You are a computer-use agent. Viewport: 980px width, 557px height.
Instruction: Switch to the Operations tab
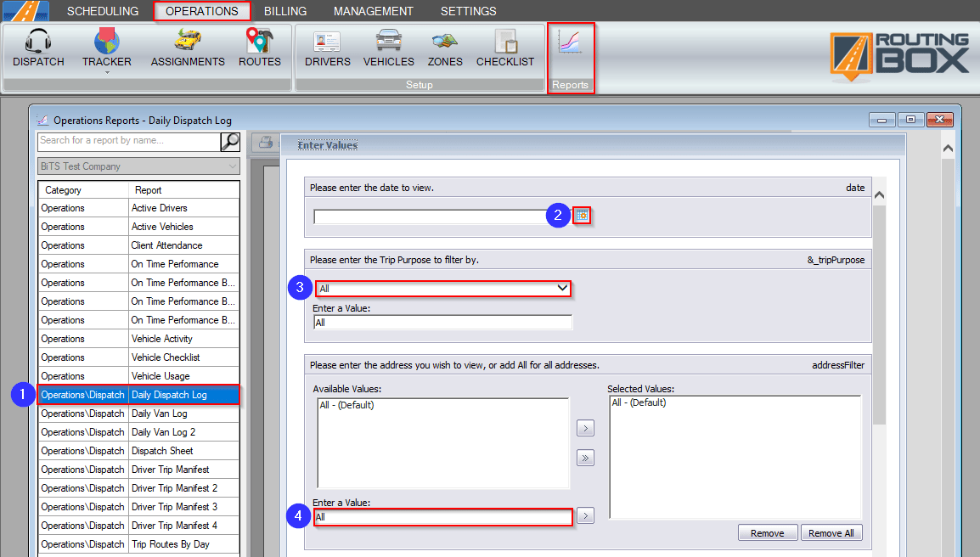pyautogui.click(x=202, y=11)
